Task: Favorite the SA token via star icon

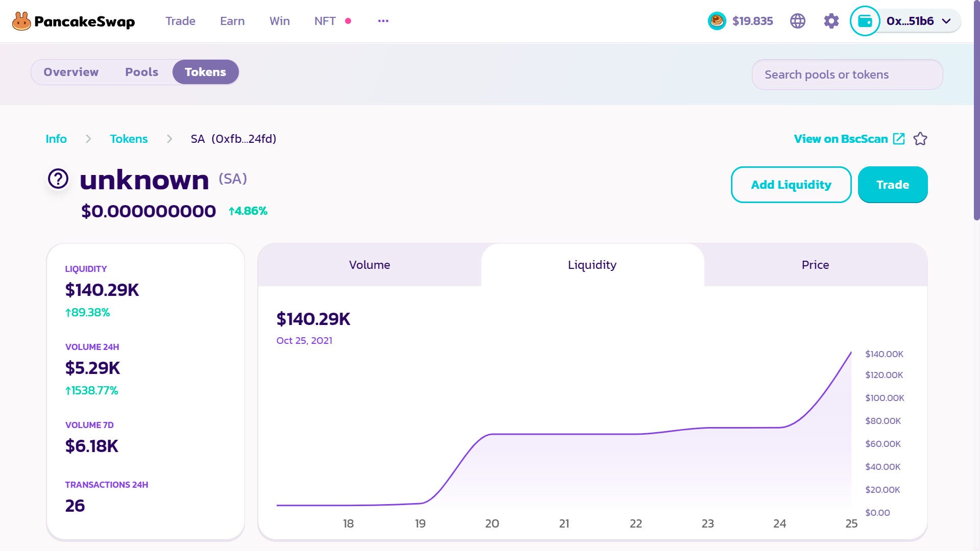Action: (x=921, y=138)
